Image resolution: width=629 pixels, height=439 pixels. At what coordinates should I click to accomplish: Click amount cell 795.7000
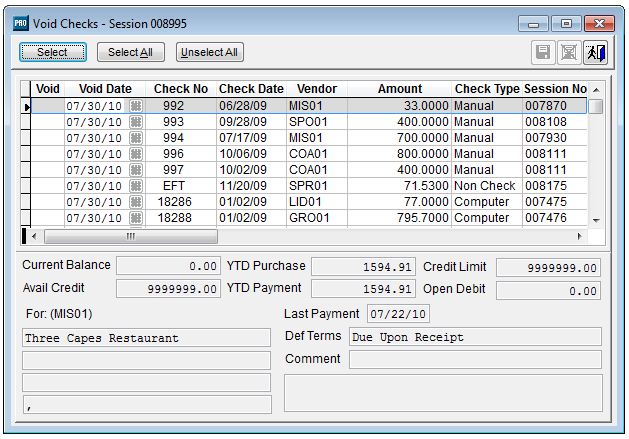point(400,218)
